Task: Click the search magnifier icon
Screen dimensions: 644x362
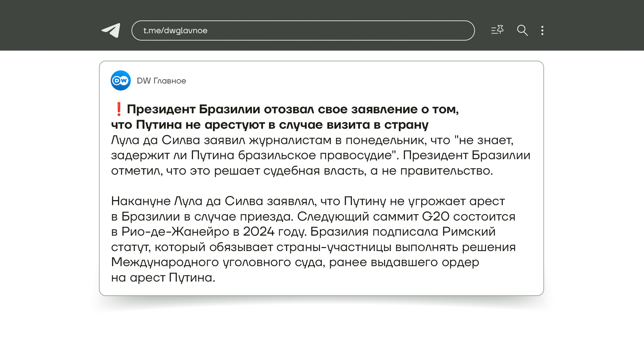Action: [x=522, y=31]
